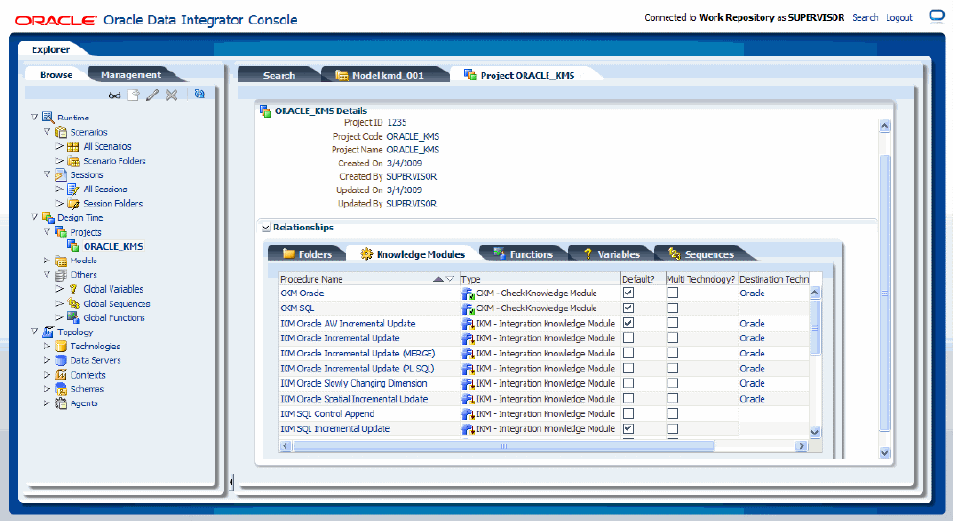Click the Global Functions icon
Screen dimensions: 953x521
[x=74, y=317]
